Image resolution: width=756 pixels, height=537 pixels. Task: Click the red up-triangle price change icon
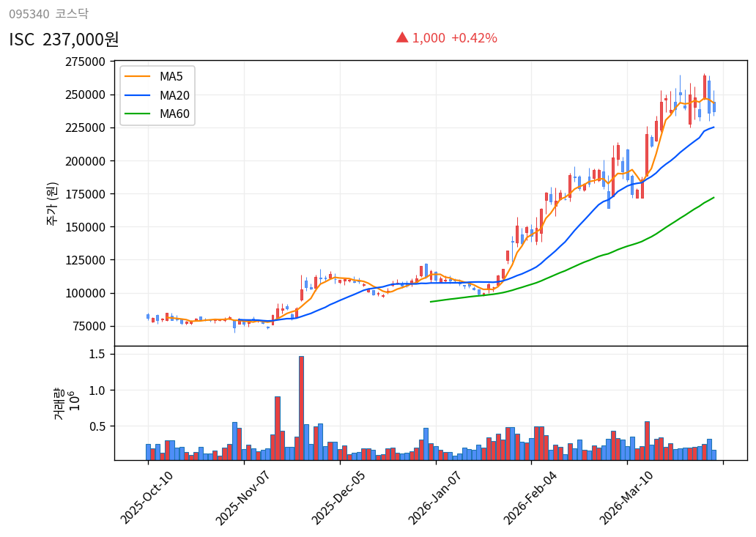[x=401, y=37]
